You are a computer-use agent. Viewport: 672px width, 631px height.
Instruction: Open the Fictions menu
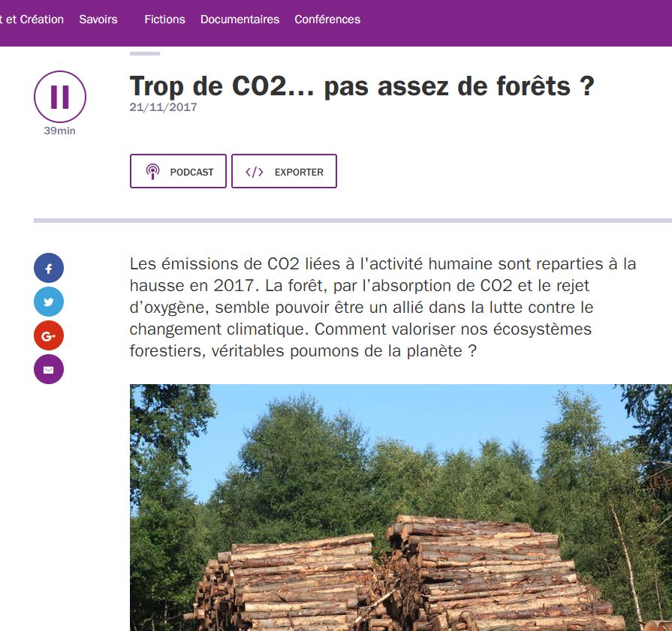pos(164,20)
